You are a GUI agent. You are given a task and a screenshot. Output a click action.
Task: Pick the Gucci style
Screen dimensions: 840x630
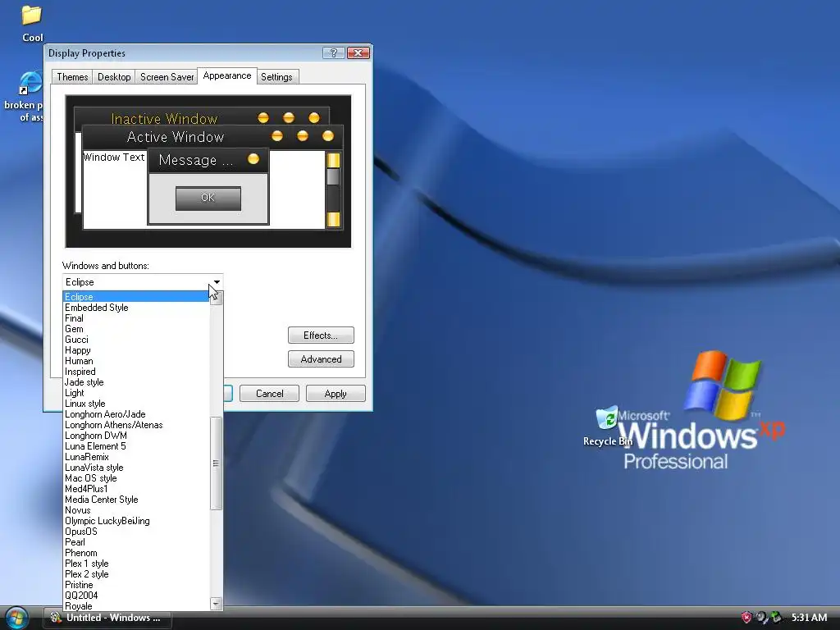pos(135,340)
